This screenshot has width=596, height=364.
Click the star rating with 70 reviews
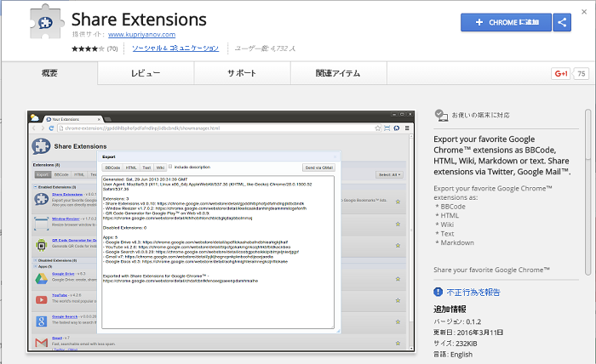95,48
